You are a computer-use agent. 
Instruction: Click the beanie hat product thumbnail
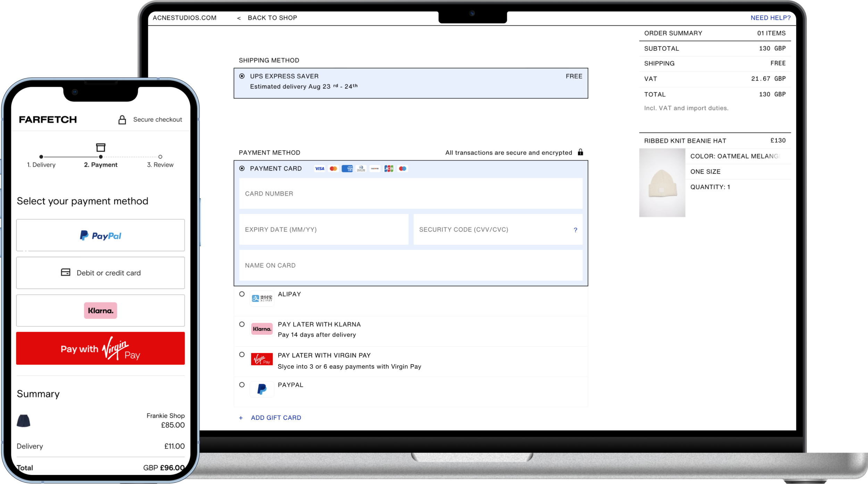(662, 183)
